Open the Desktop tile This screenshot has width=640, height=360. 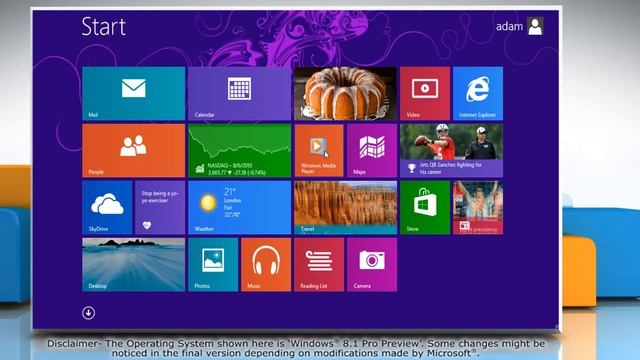coord(133,265)
